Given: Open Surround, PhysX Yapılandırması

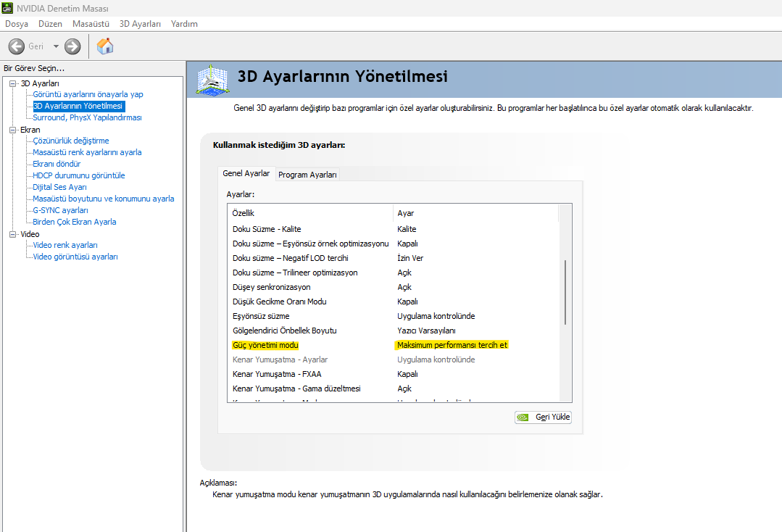Looking at the screenshot, I should (87, 117).
